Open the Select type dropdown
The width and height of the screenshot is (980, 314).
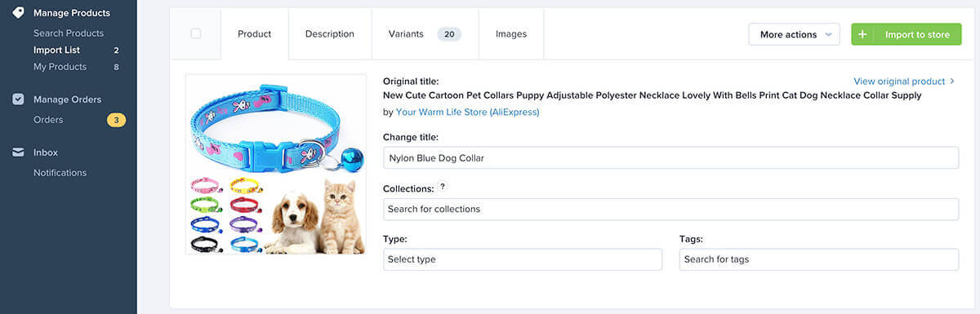coord(523,259)
